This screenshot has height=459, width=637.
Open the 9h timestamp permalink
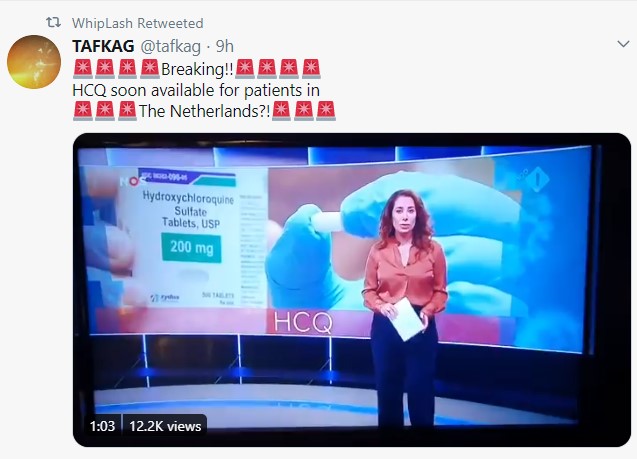(x=225, y=46)
